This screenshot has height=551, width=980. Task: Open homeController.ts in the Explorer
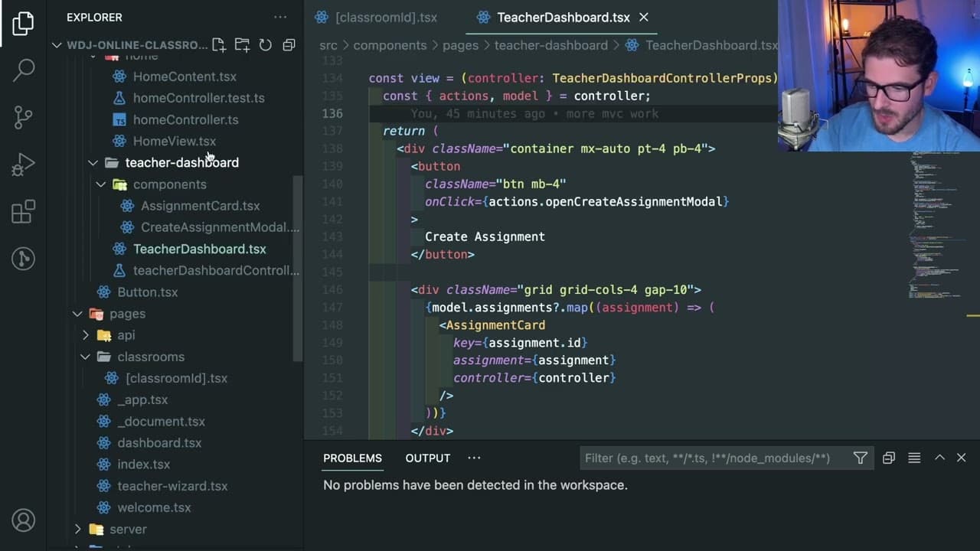[185, 119]
